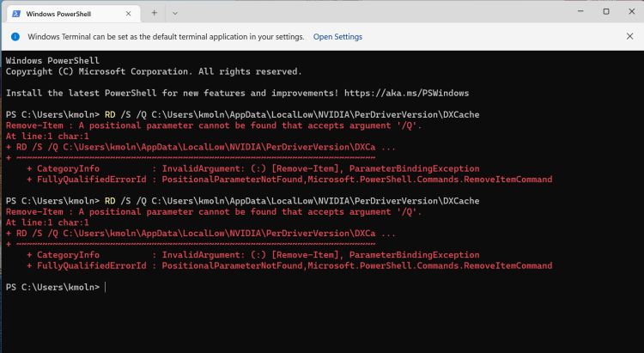Click the https://aka.ms/PSWindows URL
The image size is (644, 353).
406,93
